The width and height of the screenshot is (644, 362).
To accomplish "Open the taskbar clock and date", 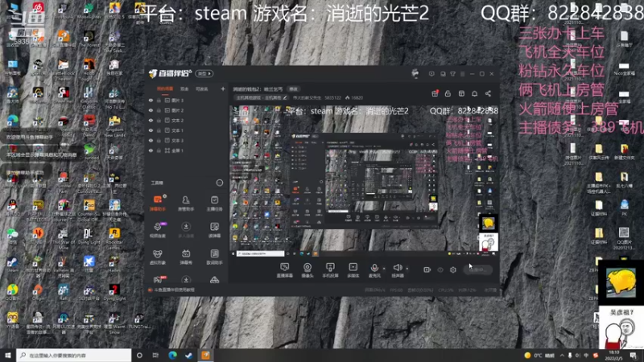I will pos(614,355).
